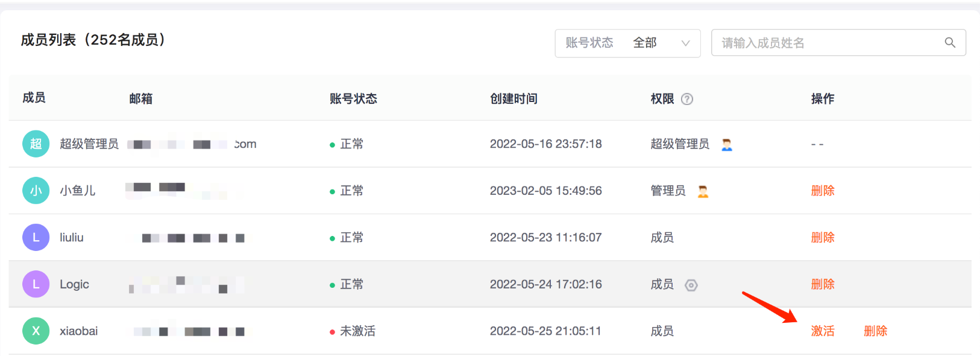
Task: Delete member liuliu
Action: point(823,237)
